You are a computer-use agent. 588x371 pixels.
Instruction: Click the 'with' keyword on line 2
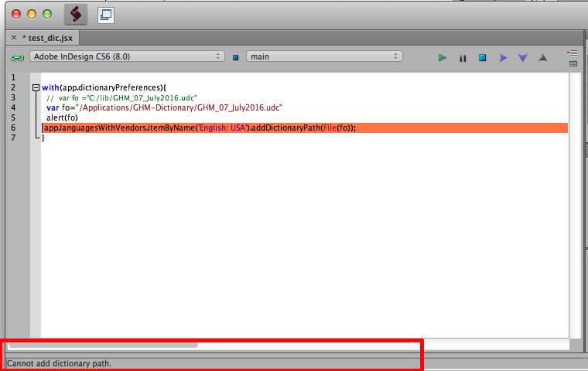click(x=50, y=87)
